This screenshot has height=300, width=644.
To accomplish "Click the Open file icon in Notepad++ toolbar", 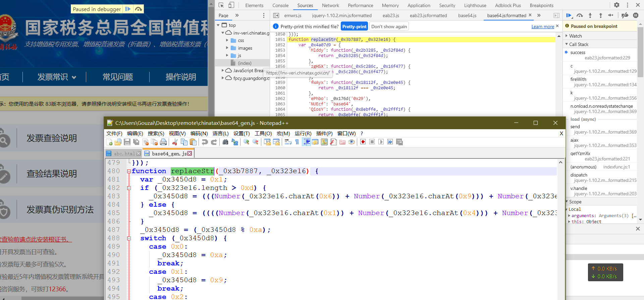I will [x=118, y=142].
